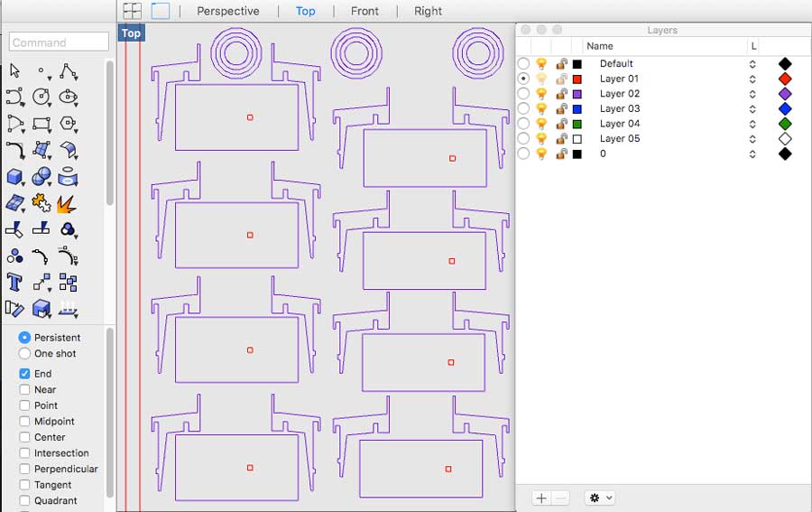
Task: Click the solid Box creation tool
Action: click(x=14, y=177)
